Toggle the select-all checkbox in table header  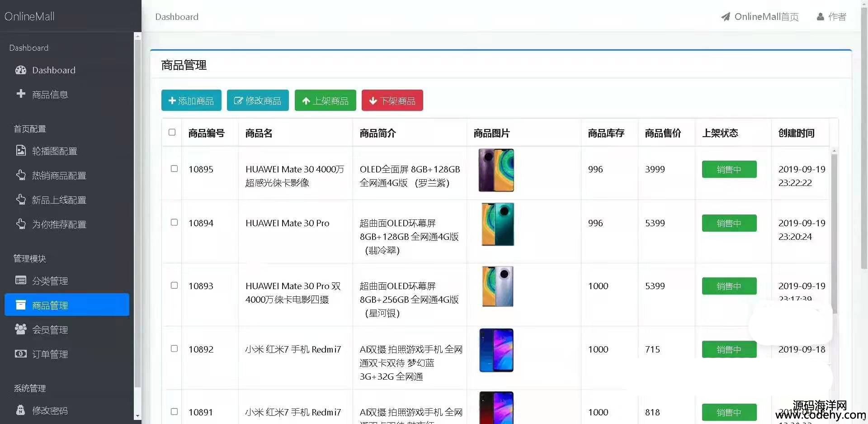tap(172, 132)
